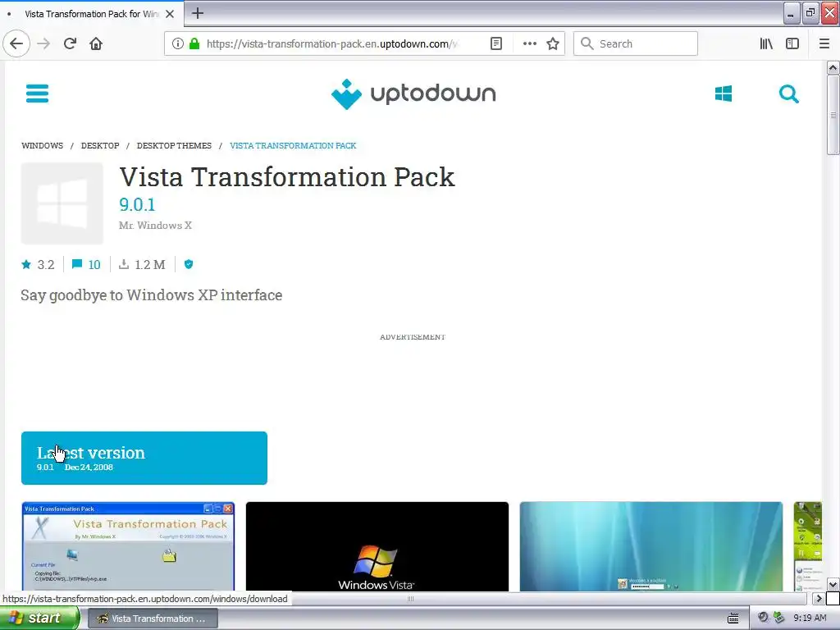Select the Vista Transformation Pack tab
The image size is (840, 630).
tap(92, 14)
